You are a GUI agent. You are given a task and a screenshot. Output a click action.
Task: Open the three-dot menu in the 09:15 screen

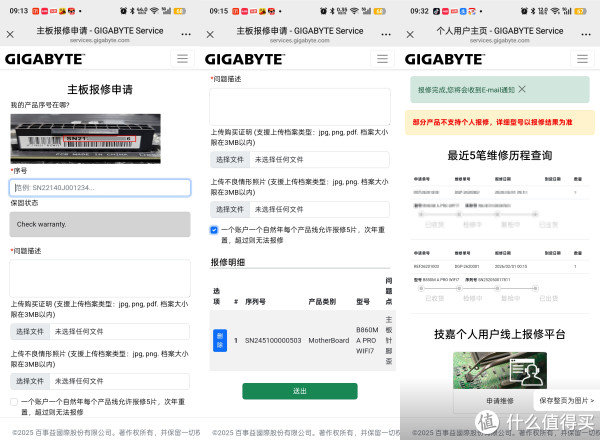pyautogui.click(x=386, y=34)
